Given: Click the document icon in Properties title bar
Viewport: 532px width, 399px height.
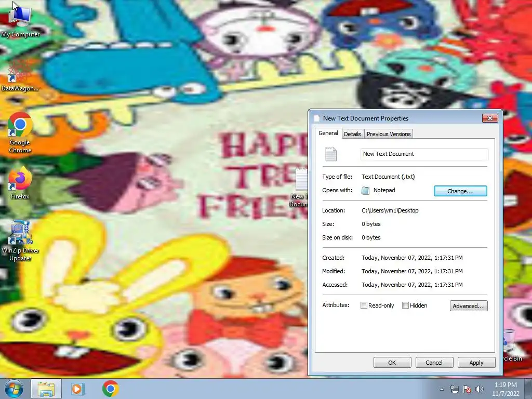Looking at the screenshot, I should 317,118.
